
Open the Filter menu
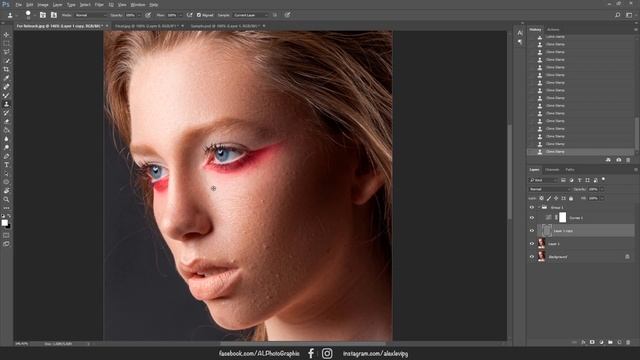pos(99,5)
